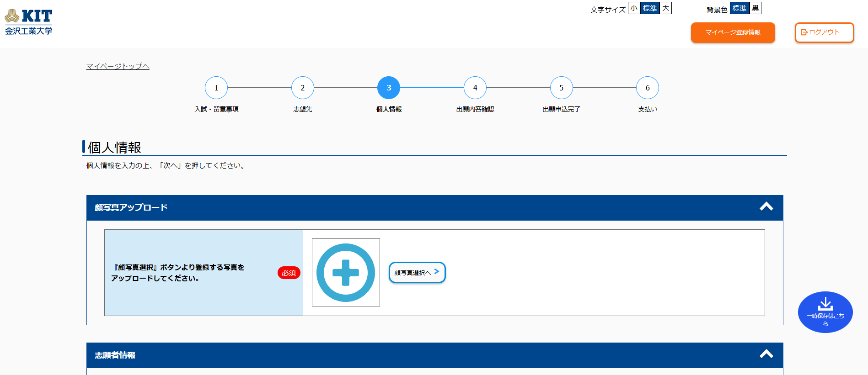Click the step 6 支払い circle

point(648,88)
